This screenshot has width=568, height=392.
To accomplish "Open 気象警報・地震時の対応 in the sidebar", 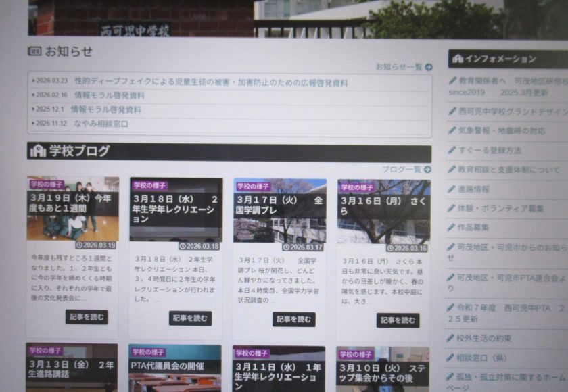I will [501, 130].
